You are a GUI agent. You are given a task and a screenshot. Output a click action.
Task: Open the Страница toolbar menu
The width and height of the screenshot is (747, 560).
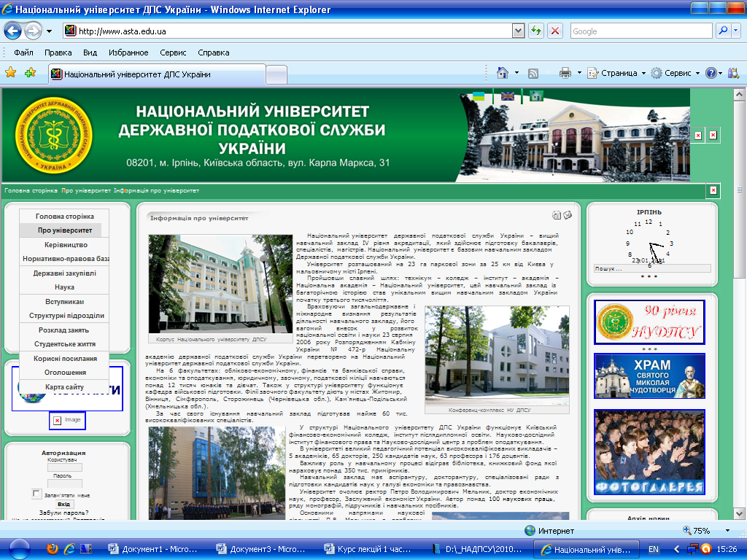pos(616,73)
